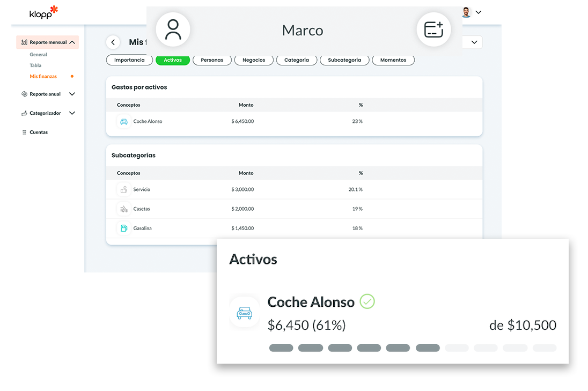The height and width of the screenshot is (391, 588).
Task: Switch to the Personas tab
Action: point(212,60)
